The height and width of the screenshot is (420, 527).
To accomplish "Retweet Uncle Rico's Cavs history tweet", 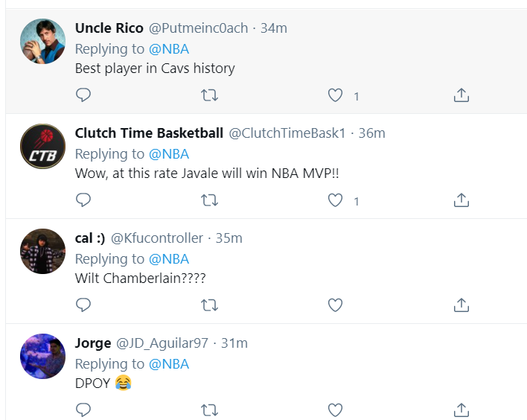I will [x=210, y=95].
